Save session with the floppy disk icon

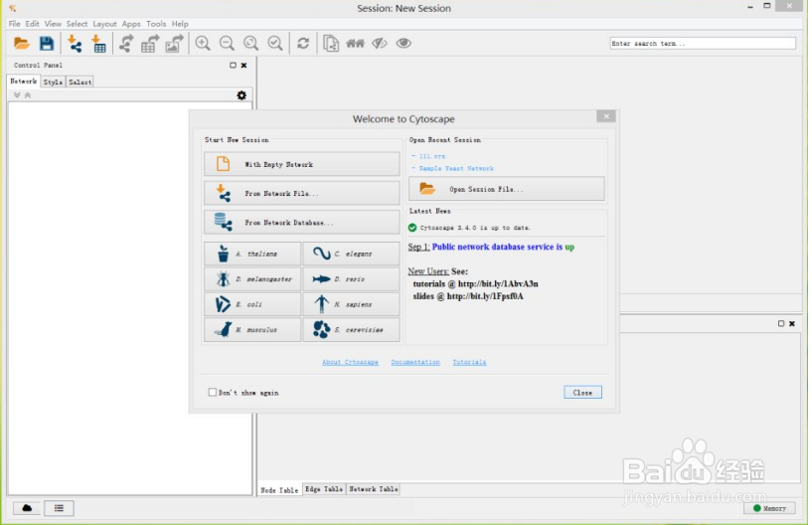point(47,44)
